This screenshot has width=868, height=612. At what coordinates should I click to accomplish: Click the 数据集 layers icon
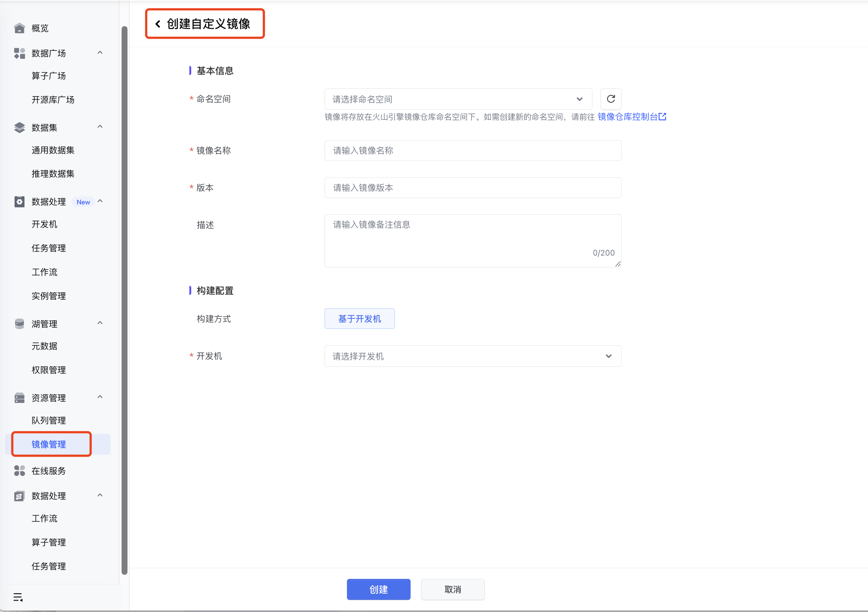19,128
